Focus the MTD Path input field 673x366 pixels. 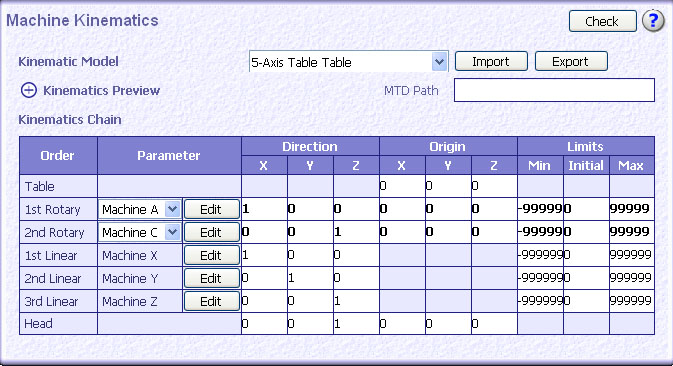click(554, 90)
